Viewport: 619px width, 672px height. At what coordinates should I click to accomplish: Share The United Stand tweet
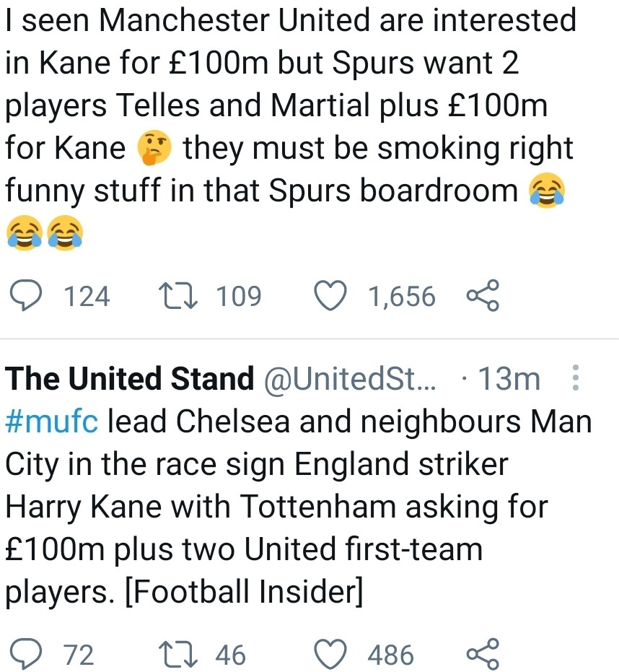[x=483, y=655]
